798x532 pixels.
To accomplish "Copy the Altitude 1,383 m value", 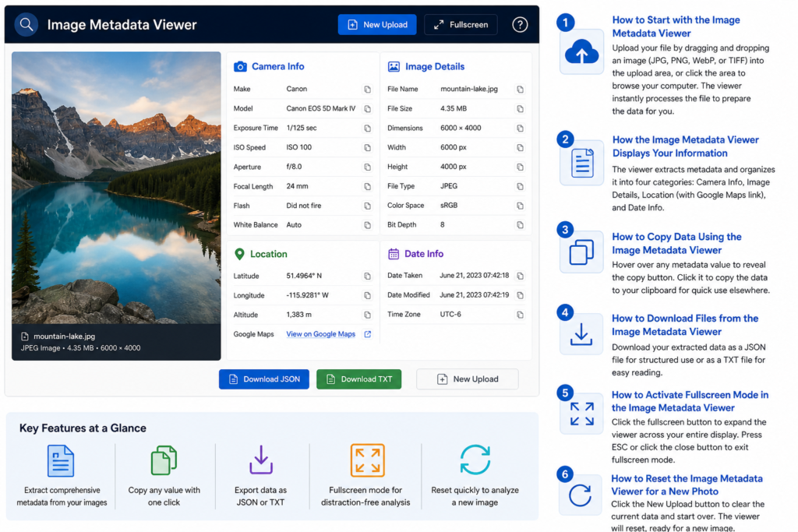I will [x=368, y=315].
